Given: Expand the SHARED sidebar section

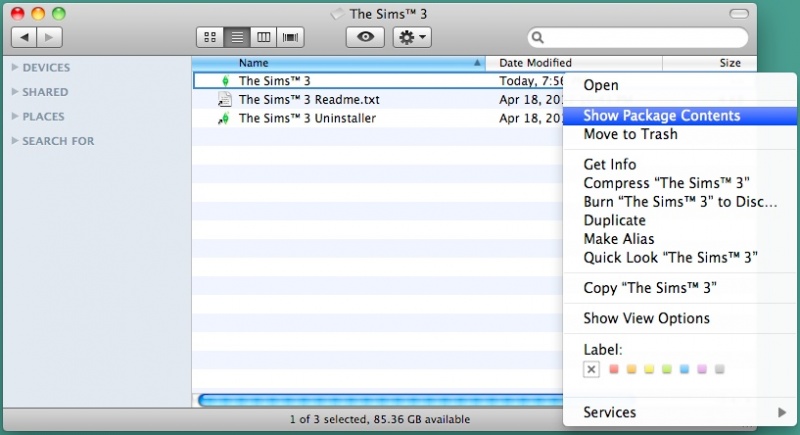Looking at the screenshot, I should (15, 91).
